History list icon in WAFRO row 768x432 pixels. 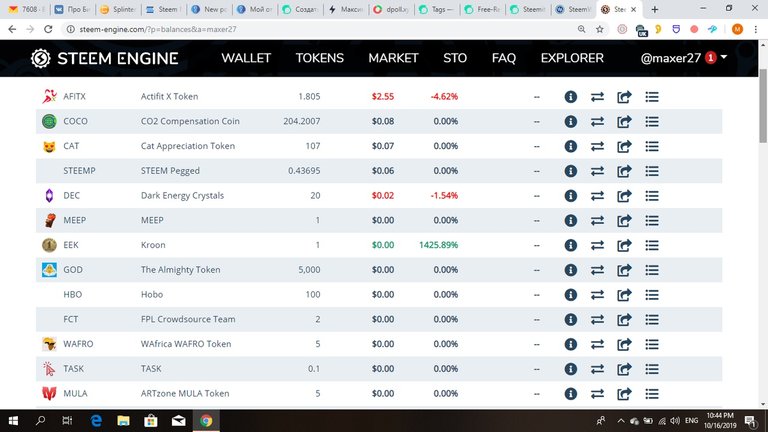click(652, 344)
